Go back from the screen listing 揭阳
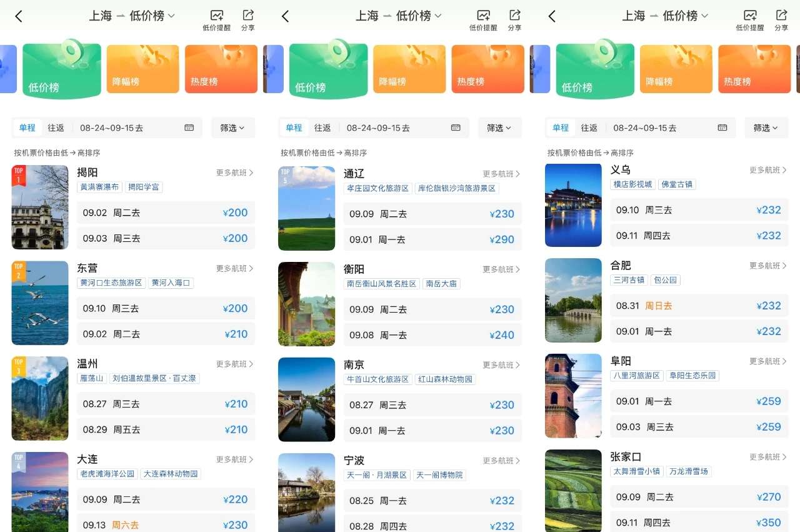 click(x=19, y=16)
